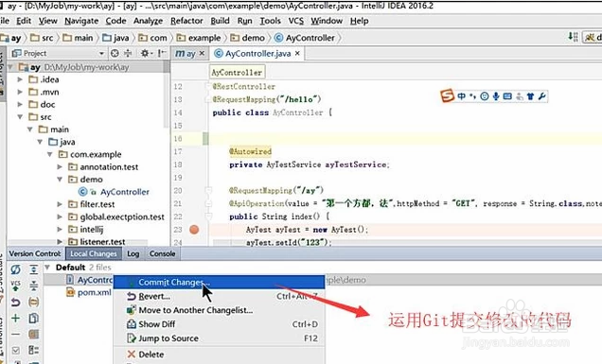Choose Delete in context menu
The image size is (602, 364).
coord(219,355)
